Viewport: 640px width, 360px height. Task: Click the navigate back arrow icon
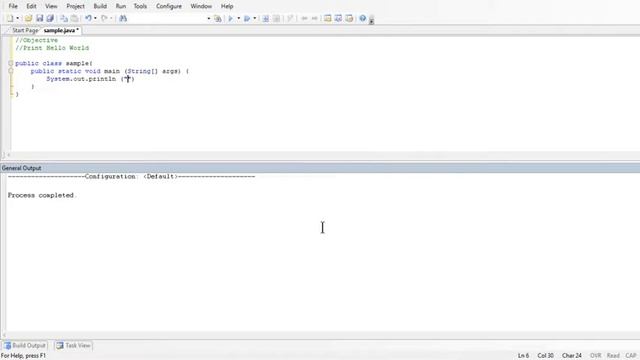tap(304, 18)
